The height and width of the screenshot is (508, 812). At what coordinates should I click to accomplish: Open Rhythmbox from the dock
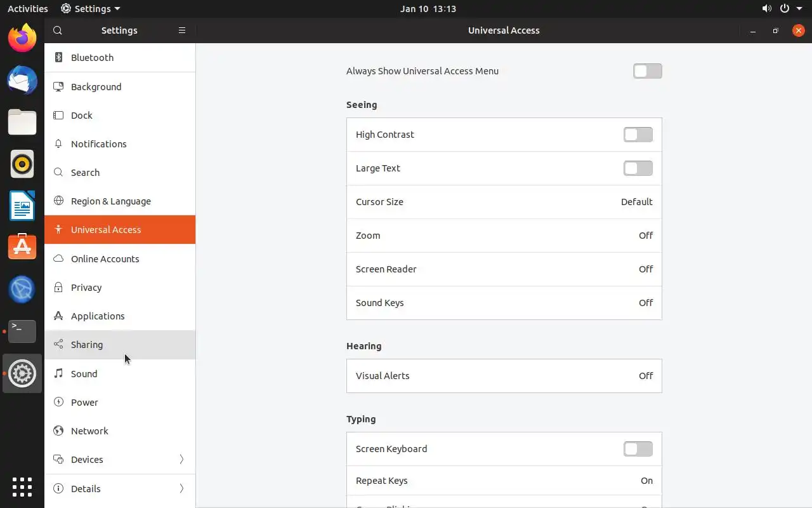(x=22, y=164)
